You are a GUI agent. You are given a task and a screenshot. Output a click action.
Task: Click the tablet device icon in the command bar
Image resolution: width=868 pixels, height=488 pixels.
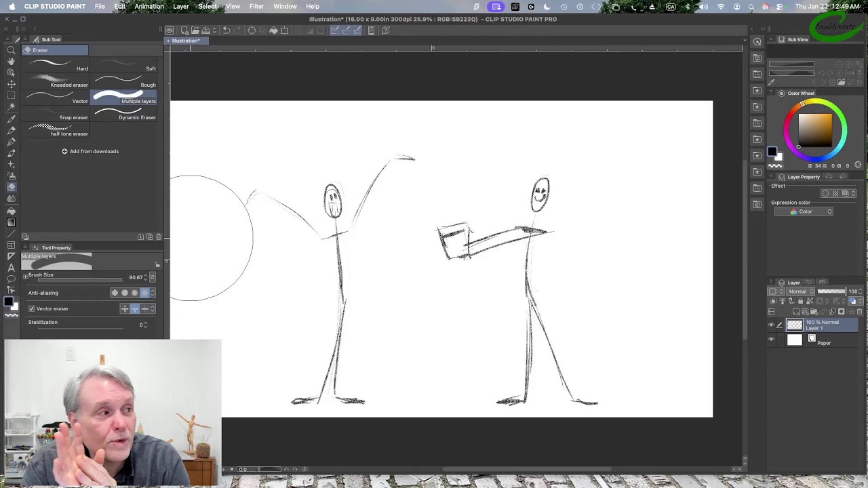pos(371,30)
